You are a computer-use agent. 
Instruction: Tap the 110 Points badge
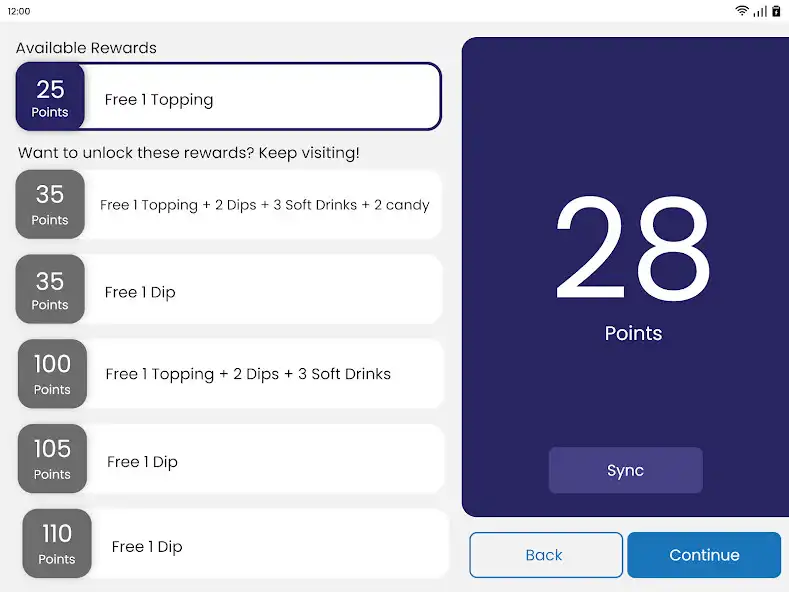[x=57, y=543]
